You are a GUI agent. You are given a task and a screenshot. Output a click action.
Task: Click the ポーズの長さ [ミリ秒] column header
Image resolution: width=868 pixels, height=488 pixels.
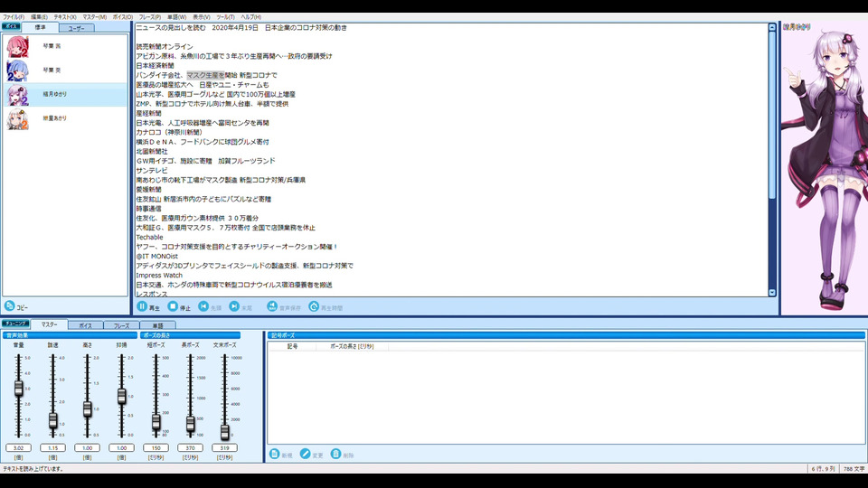point(352,346)
